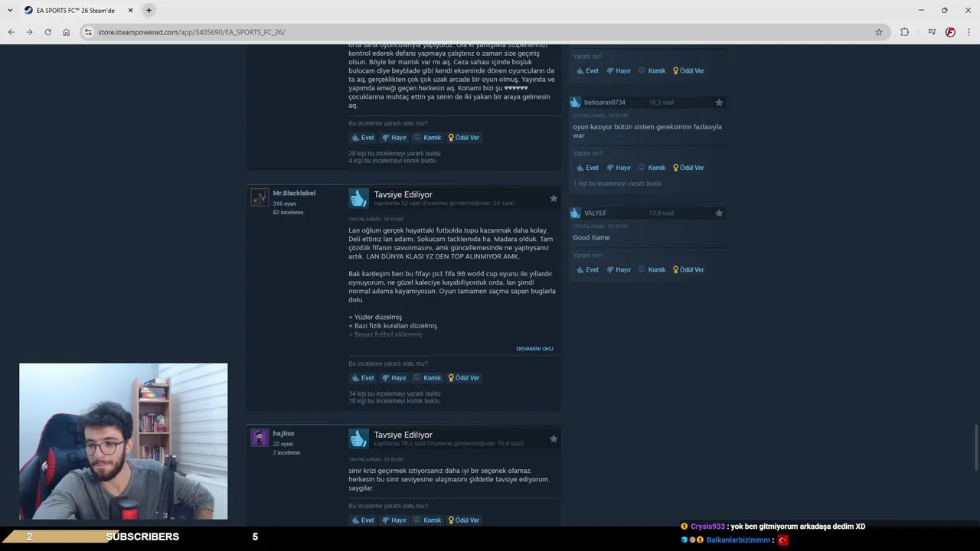The image size is (980, 551).
Task: Give Ödül Ver award to hajiiso's review
Action: tap(464, 520)
